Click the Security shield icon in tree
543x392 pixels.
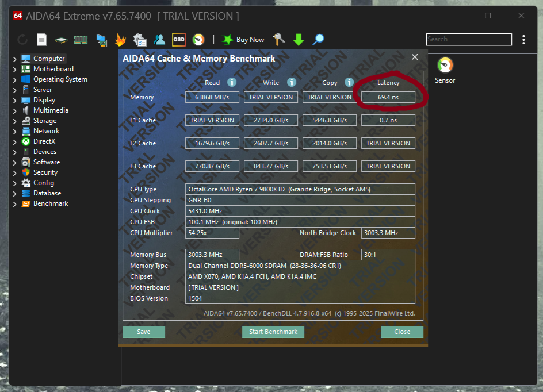click(26, 172)
